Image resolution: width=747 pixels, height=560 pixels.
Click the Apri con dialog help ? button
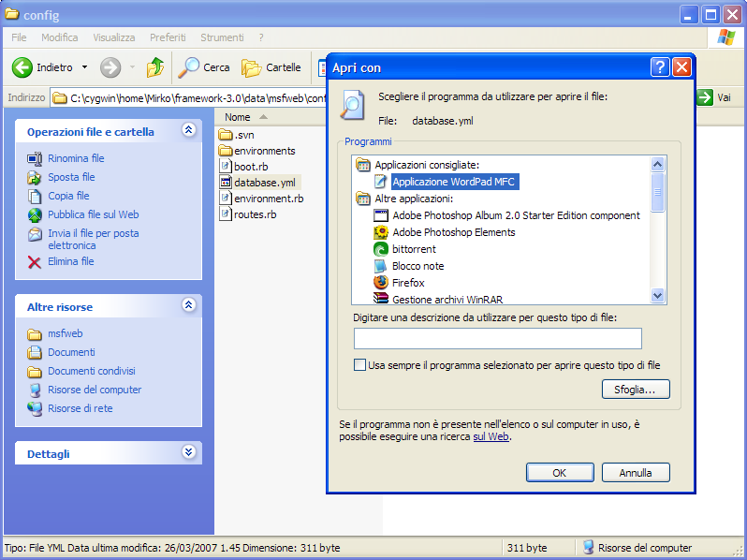[660, 67]
